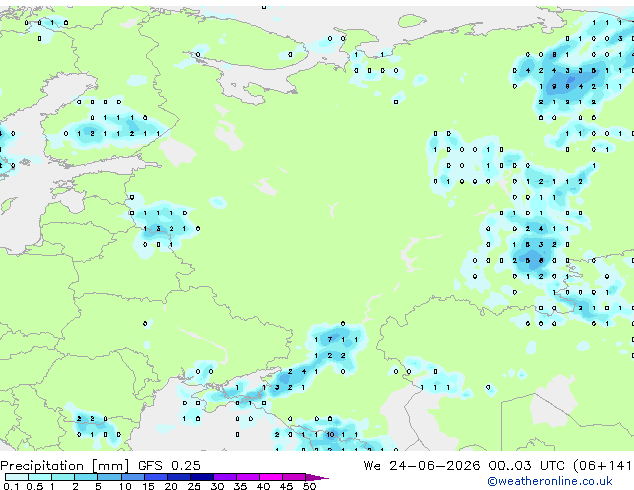634x490 pixels.
Task: Select the 1–2 mm legend color
Action: coord(63,477)
